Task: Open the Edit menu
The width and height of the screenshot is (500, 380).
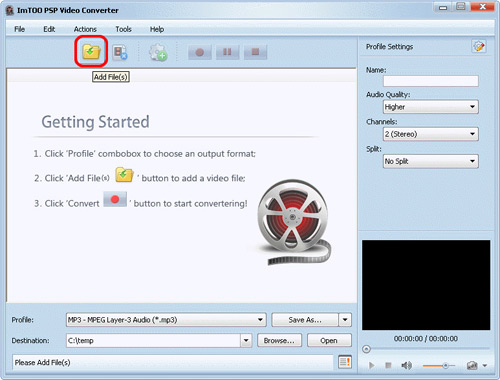Action: pyautogui.click(x=49, y=29)
